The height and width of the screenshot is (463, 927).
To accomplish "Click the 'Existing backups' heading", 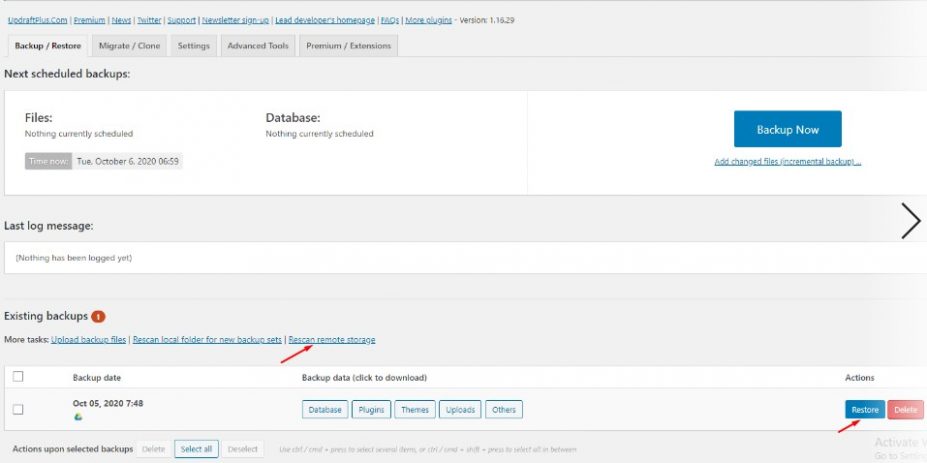I will point(46,316).
